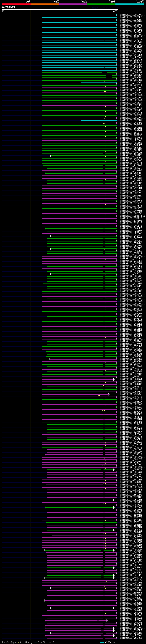Image resolution: width=146 pixels, height=644 pixels.
Task: Click the red 20% identity legend bar
Action: point(16,4)
